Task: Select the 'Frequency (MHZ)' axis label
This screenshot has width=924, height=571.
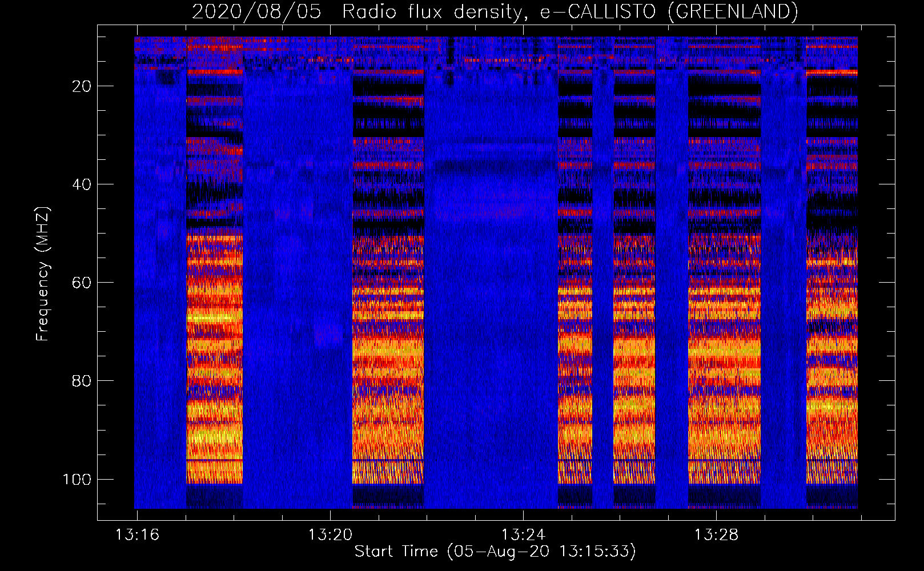Action: [43, 274]
